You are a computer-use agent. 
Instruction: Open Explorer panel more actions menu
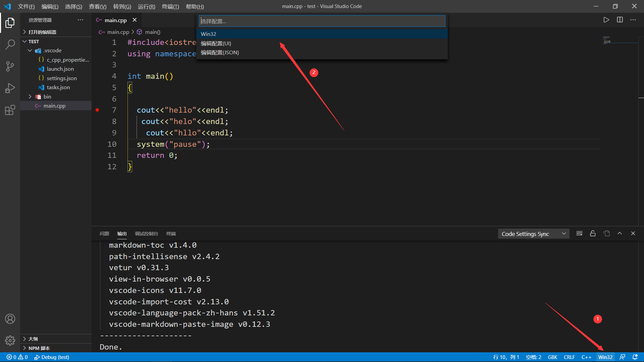tap(80, 20)
